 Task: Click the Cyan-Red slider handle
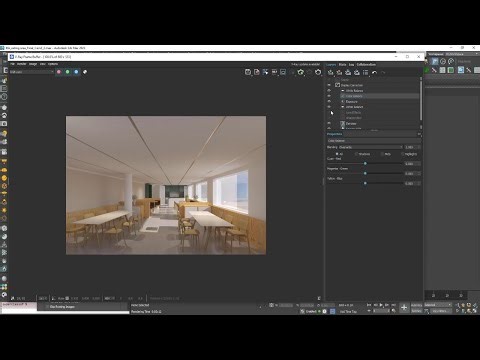(x=365, y=163)
